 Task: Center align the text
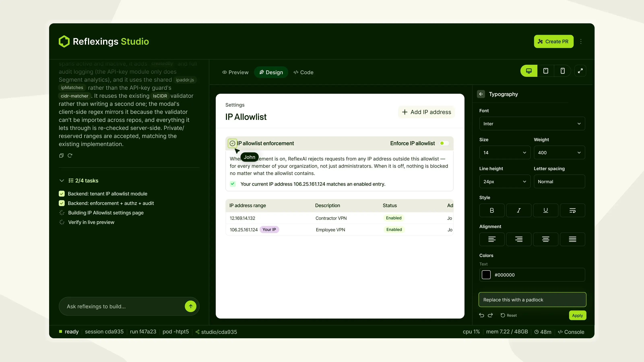click(x=546, y=239)
